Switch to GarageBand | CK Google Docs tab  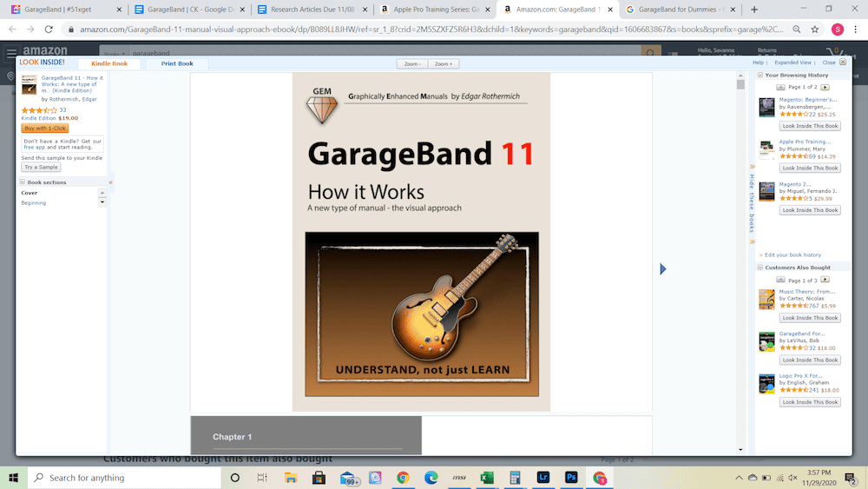tap(190, 10)
